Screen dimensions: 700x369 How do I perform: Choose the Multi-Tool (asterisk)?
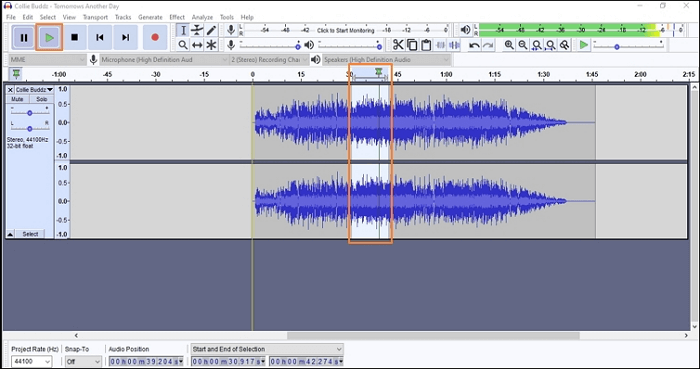211,45
